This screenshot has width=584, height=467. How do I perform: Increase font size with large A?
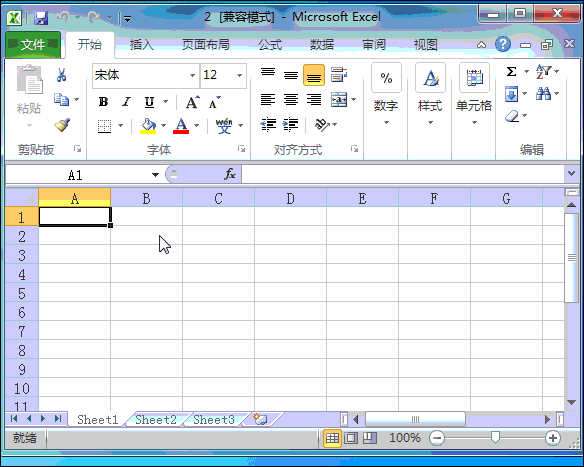(193, 102)
